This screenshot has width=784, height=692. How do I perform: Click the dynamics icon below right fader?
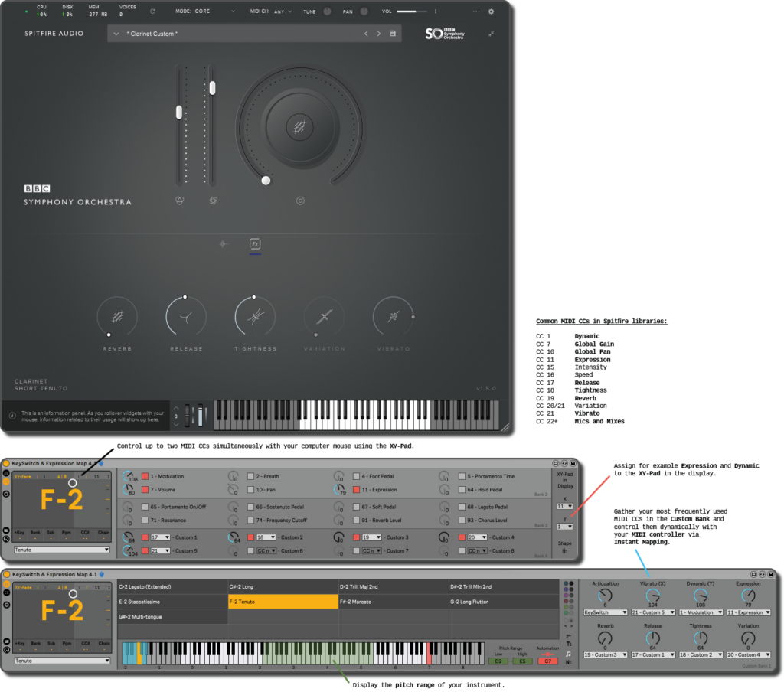pyautogui.click(x=214, y=201)
